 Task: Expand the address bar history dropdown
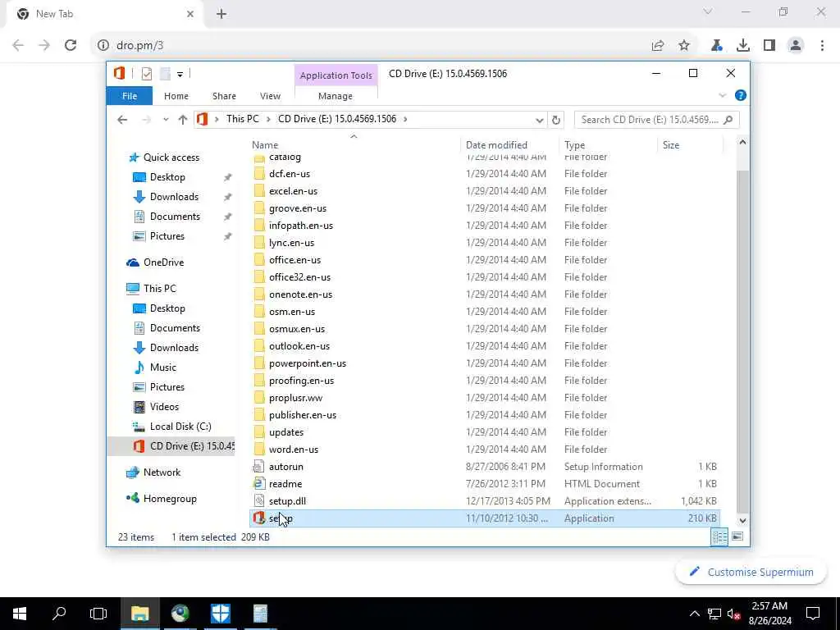click(540, 120)
